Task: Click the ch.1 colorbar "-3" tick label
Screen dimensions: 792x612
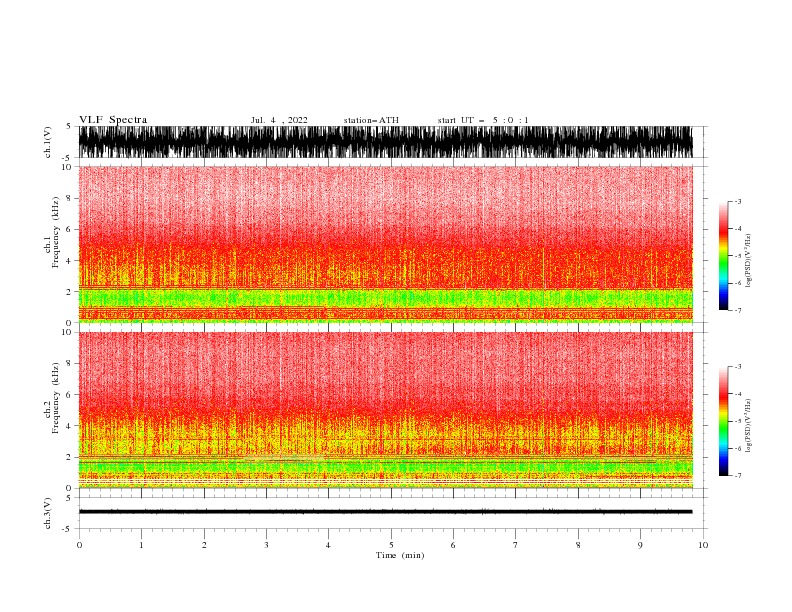Action: tap(737, 201)
